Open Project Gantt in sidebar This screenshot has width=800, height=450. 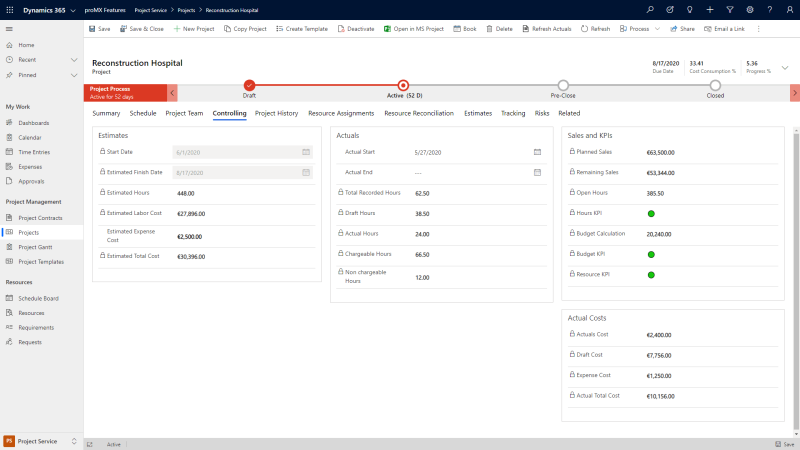click(35, 246)
